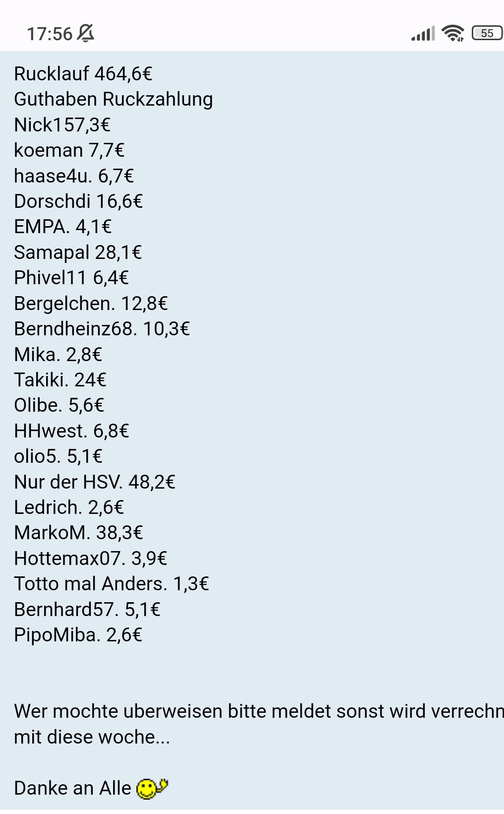Tap the Nick157,3€ entry
The height and width of the screenshot is (814, 504).
[62, 125]
